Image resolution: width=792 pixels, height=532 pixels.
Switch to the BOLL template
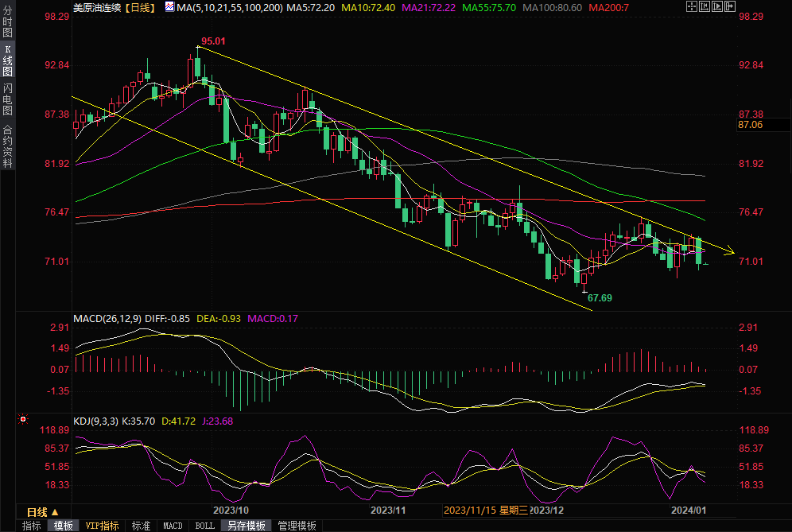pos(204,526)
